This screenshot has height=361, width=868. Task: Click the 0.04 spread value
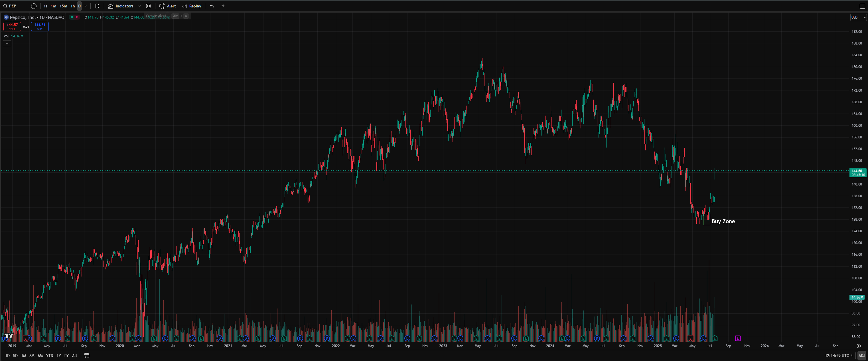(x=26, y=27)
